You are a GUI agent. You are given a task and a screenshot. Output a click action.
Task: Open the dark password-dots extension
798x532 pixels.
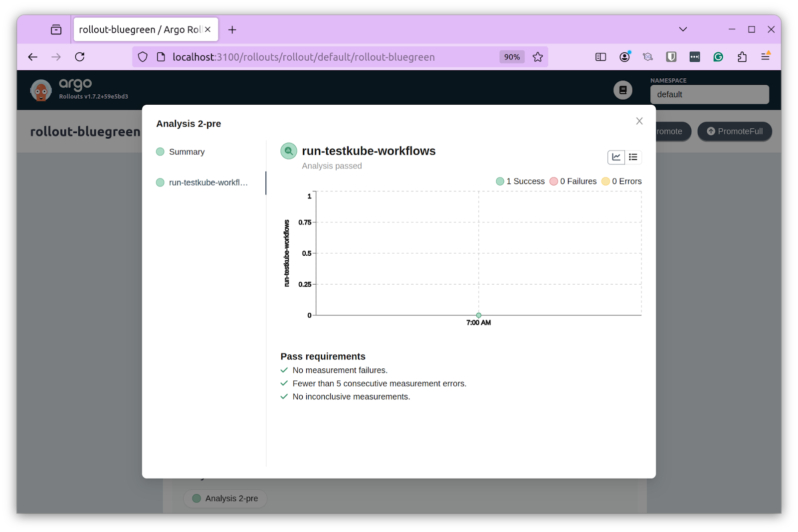coord(695,57)
